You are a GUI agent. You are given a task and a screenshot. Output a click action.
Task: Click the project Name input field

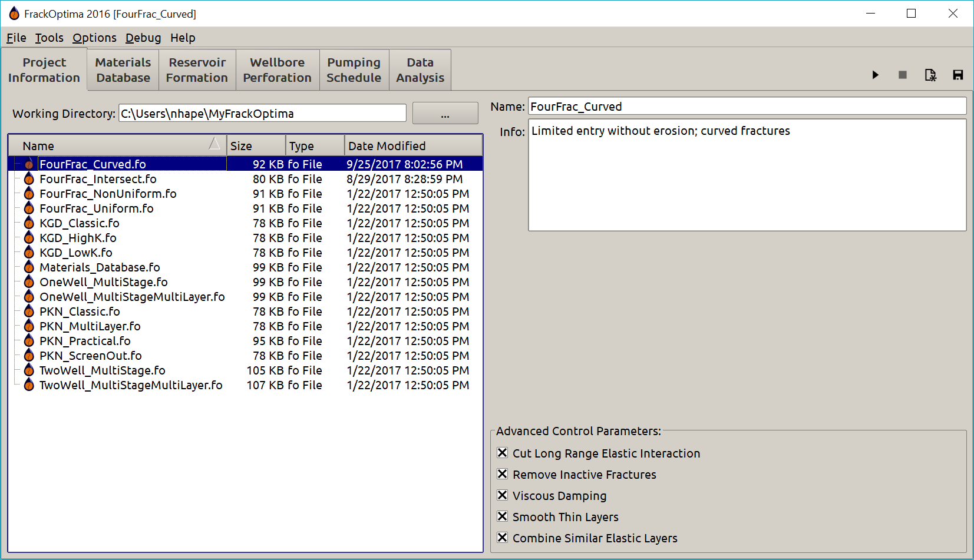click(747, 106)
